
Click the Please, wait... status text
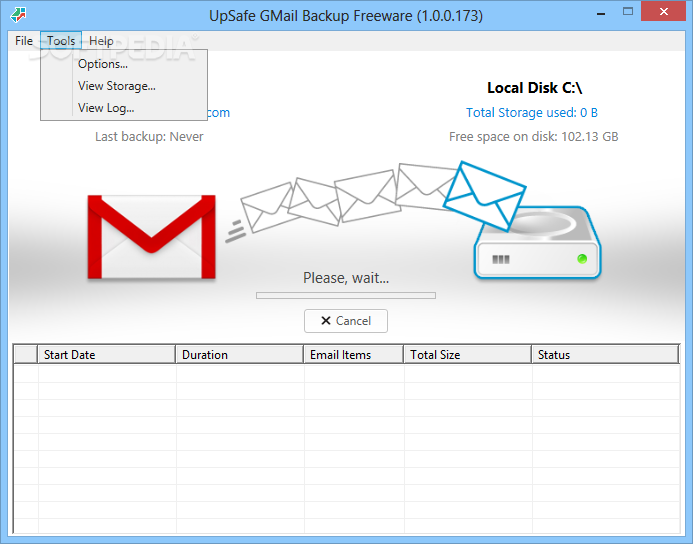click(x=346, y=278)
